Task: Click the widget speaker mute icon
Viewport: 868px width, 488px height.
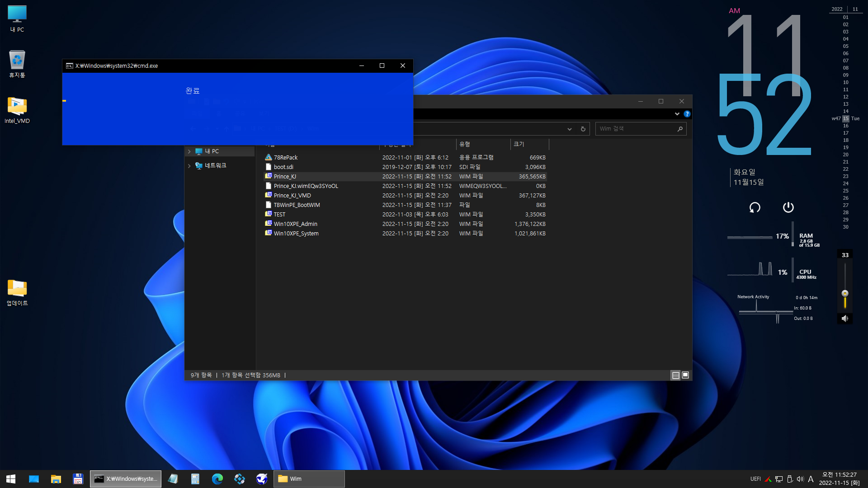Action: click(844, 319)
